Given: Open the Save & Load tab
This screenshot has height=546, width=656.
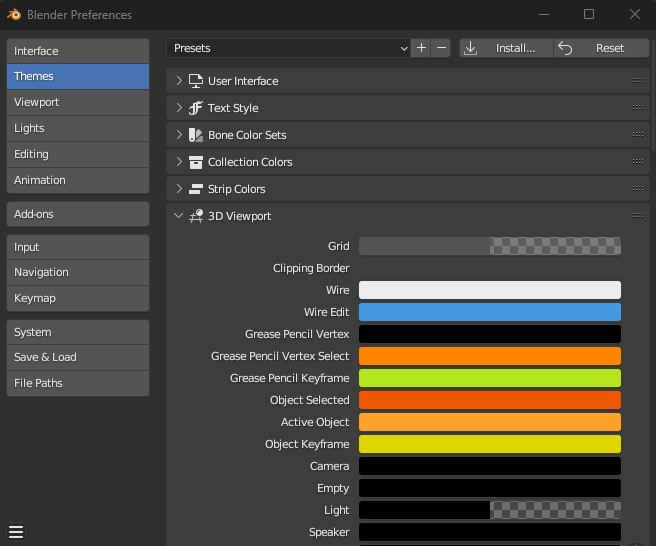Looking at the screenshot, I should 78,357.
